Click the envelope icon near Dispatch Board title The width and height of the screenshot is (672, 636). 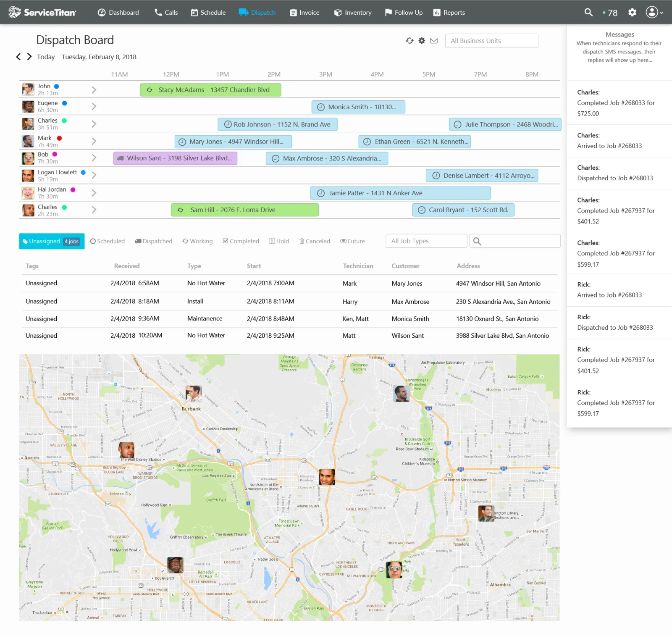(434, 40)
